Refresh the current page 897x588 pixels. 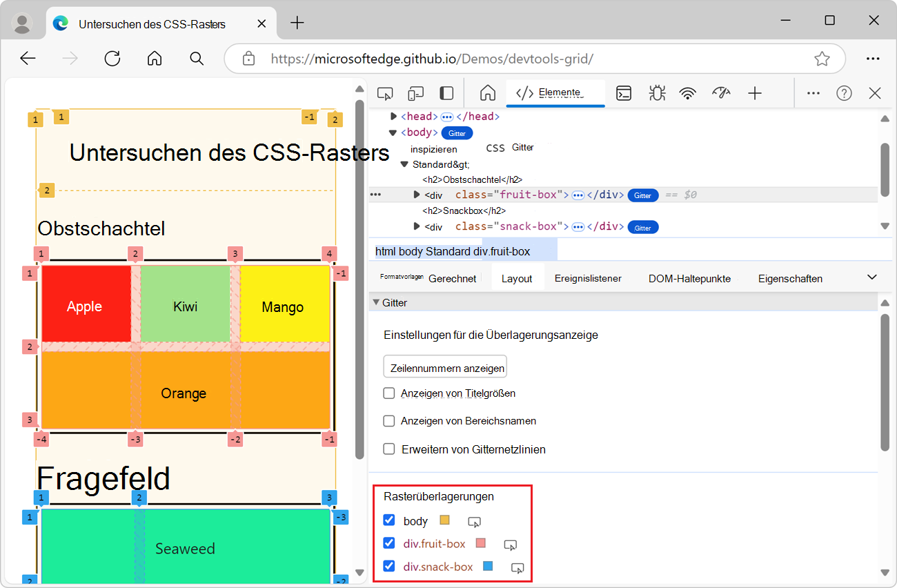[112, 59]
